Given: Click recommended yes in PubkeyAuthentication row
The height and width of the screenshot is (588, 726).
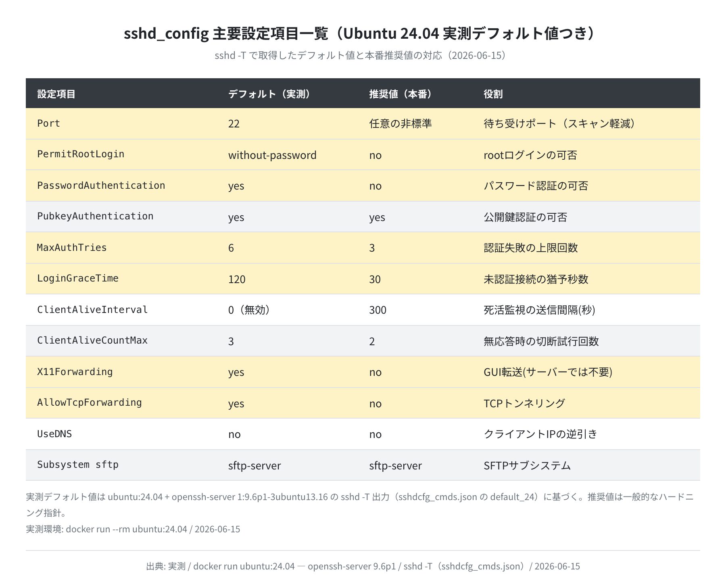Looking at the screenshot, I should coord(377,217).
